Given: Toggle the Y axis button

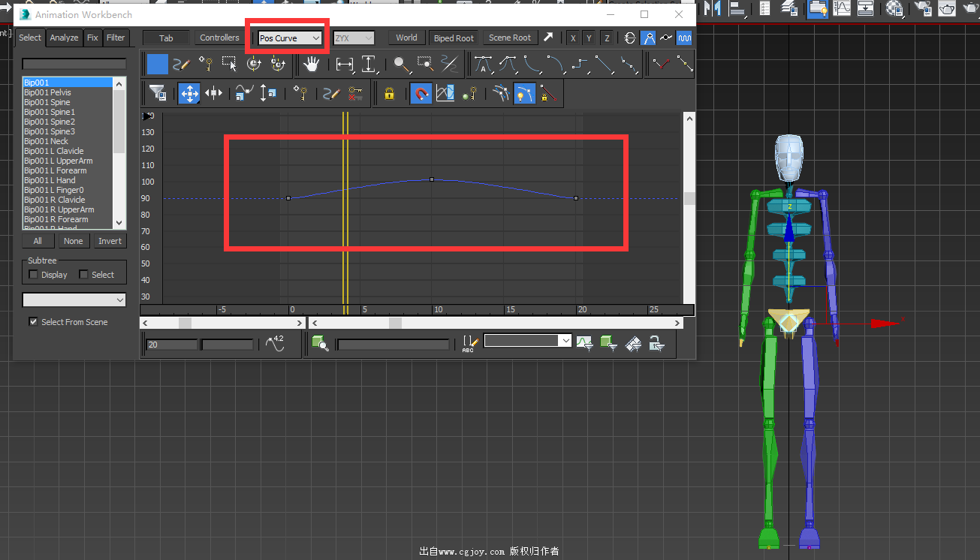Looking at the screenshot, I should pos(590,38).
